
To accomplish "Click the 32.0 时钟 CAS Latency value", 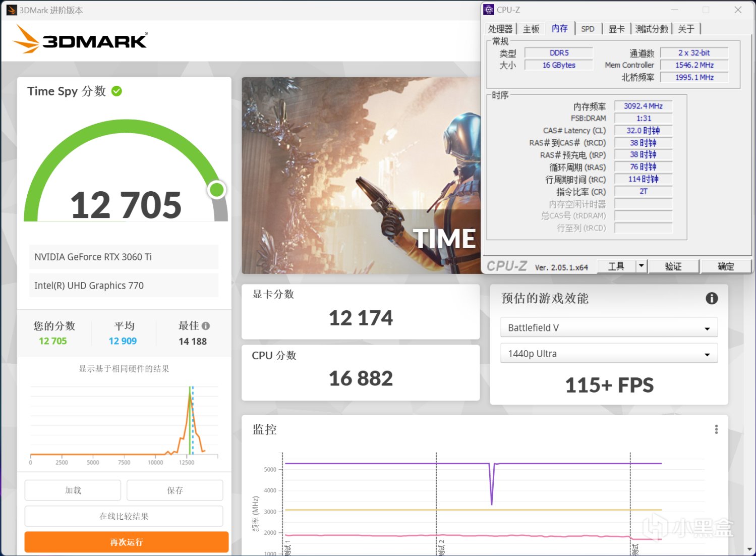I will point(643,130).
